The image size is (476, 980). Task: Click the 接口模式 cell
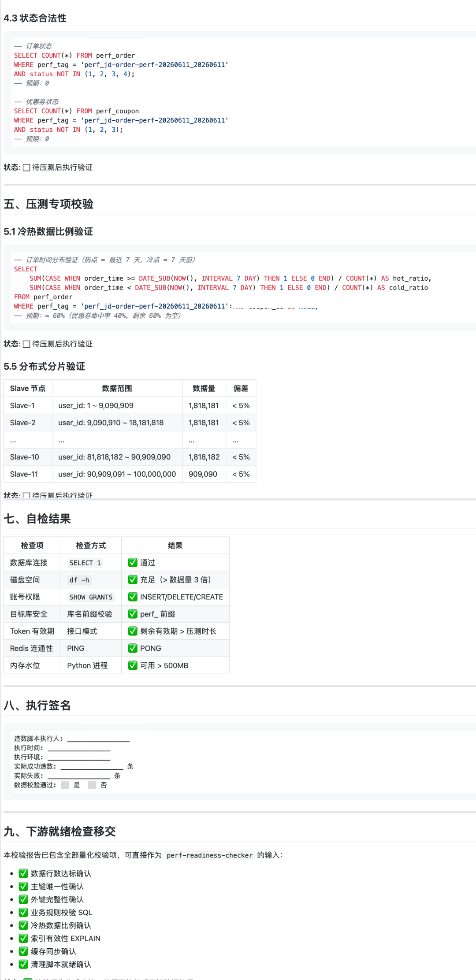pos(91,631)
